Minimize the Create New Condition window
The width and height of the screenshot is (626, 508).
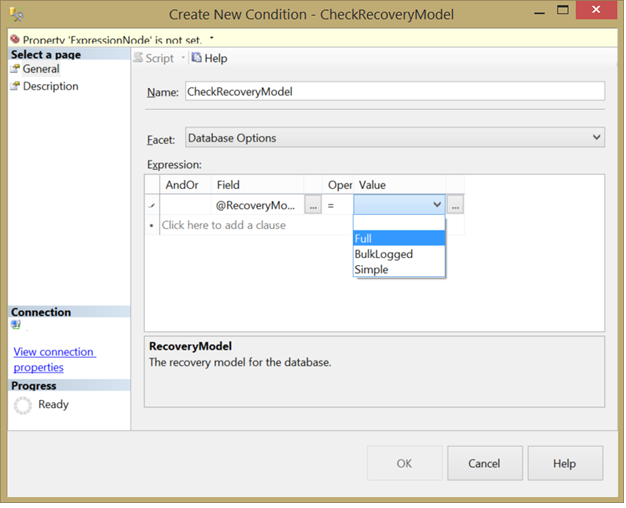(x=540, y=12)
